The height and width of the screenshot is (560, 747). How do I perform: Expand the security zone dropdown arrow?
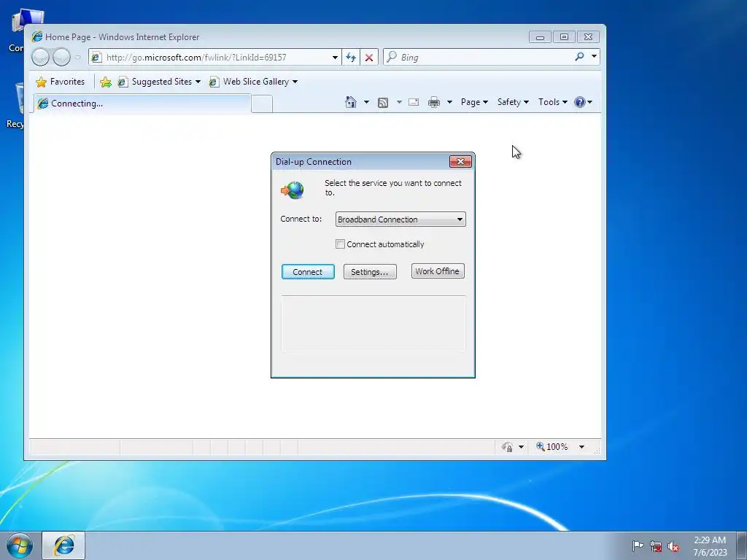(521, 447)
